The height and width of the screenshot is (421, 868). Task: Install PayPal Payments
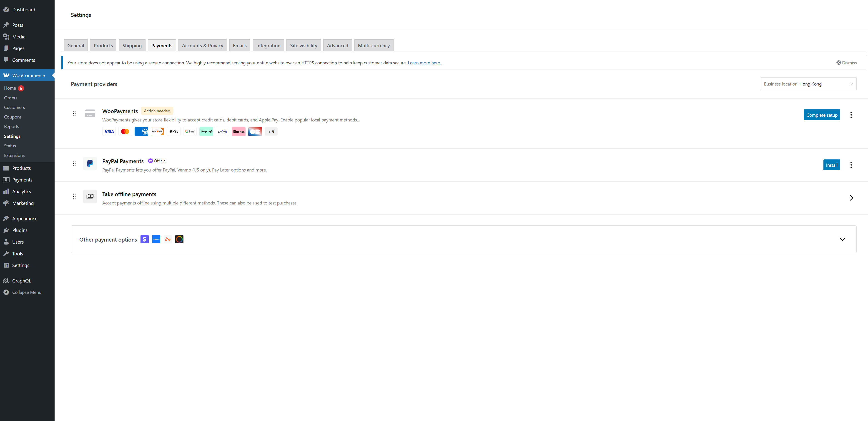(831, 165)
